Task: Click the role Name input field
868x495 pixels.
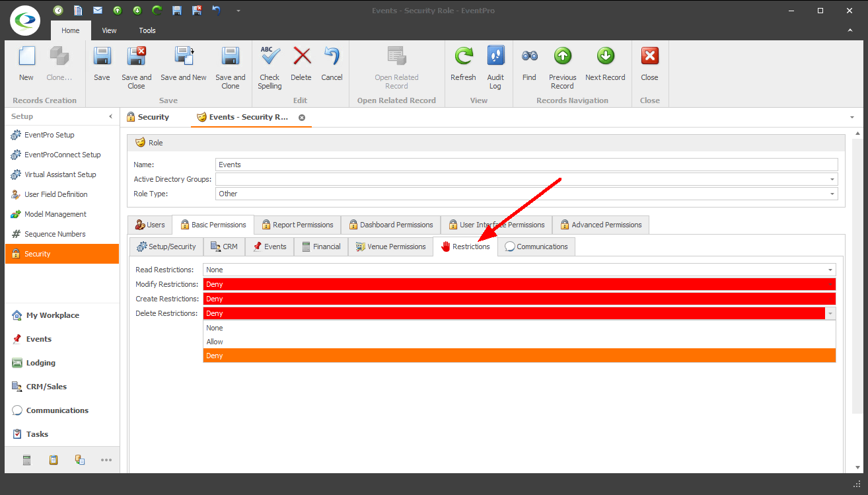Action: tap(526, 165)
